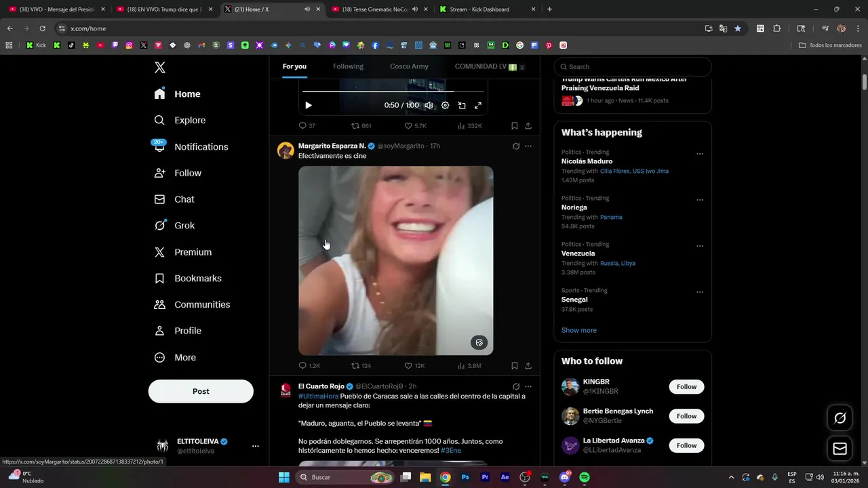This screenshot has height=488, width=868.
Task: Switch to the Coscu Army tab
Action: click(409, 66)
